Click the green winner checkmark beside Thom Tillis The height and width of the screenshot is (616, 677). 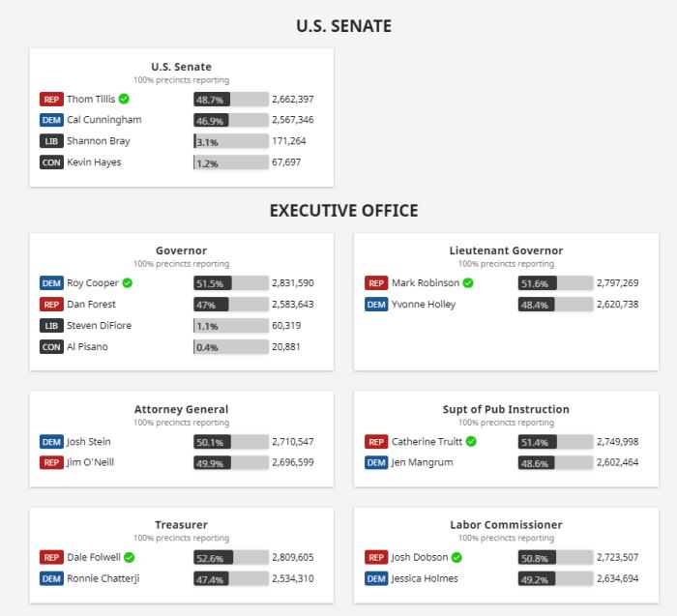(x=124, y=99)
